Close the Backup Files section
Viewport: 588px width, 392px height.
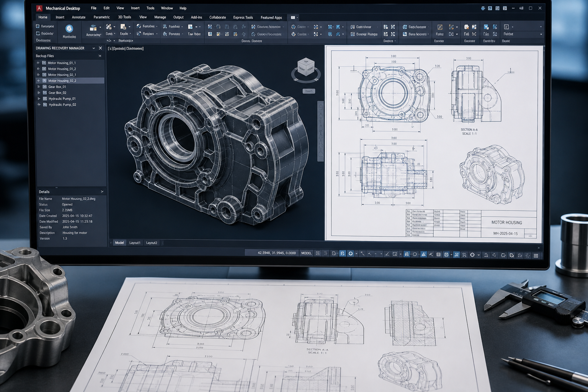pyautogui.click(x=100, y=56)
